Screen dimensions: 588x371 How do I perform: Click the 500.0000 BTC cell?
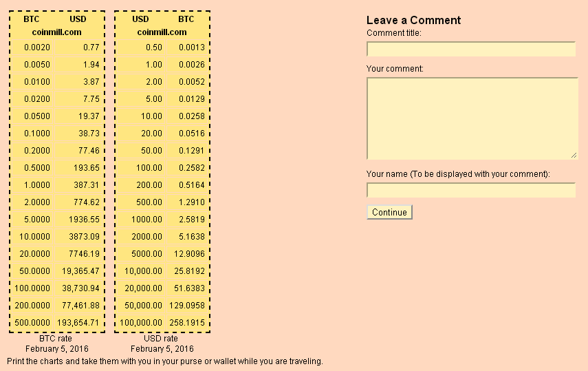(x=32, y=323)
